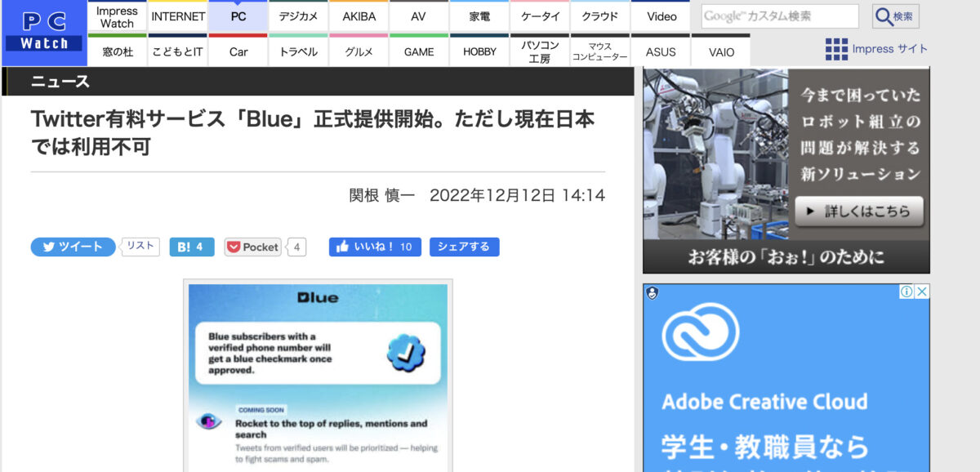Viewport: 980px width, 472px height.
Task: Click author name 関根 慎一
Action: coord(382,196)
